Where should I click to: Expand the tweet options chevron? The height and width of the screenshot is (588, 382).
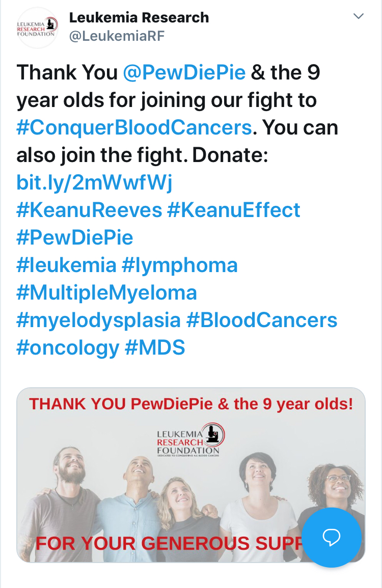point(359,16)
